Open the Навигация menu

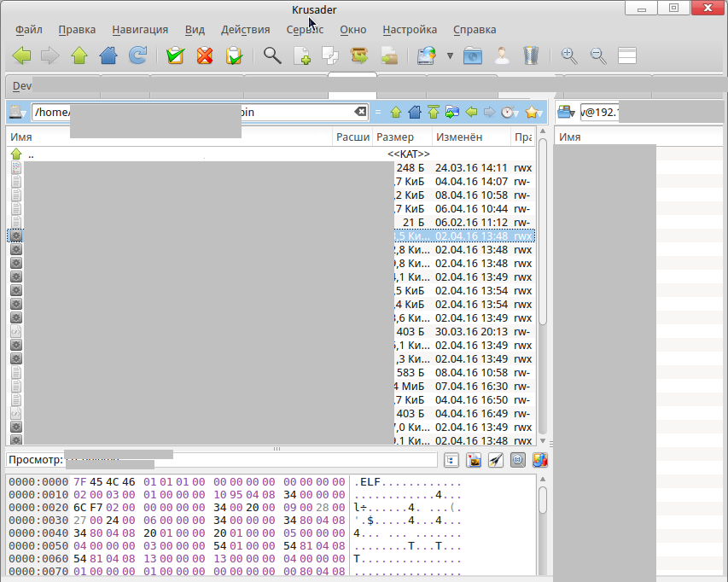tap(140, 30)
